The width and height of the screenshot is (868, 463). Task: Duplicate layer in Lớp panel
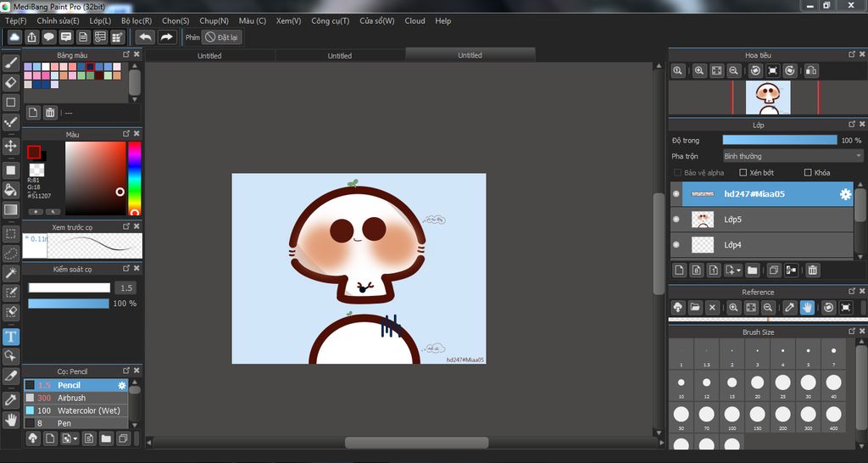click(x=774, y=271)
